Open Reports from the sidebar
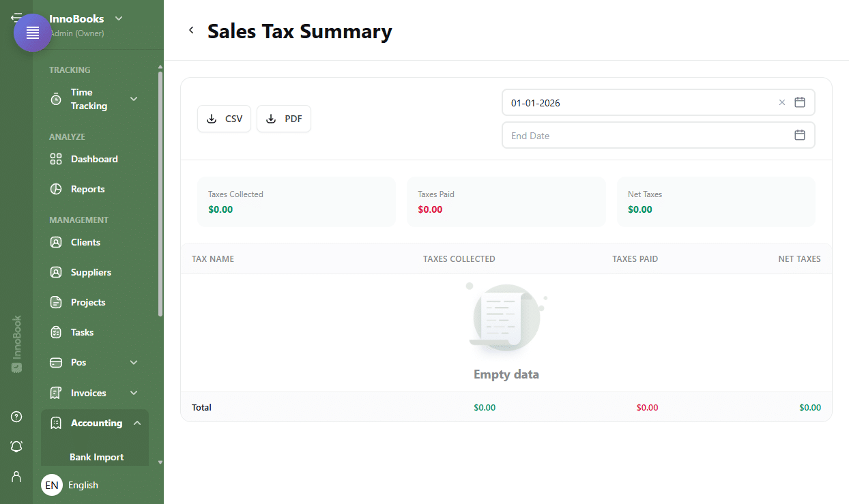Screen dimensions: 849x504 [x=88, y=189]
